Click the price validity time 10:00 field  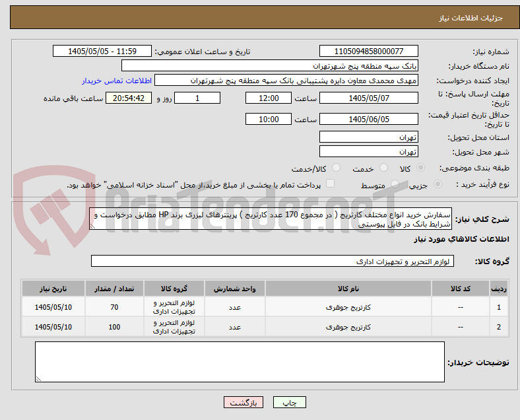[269, 119]
